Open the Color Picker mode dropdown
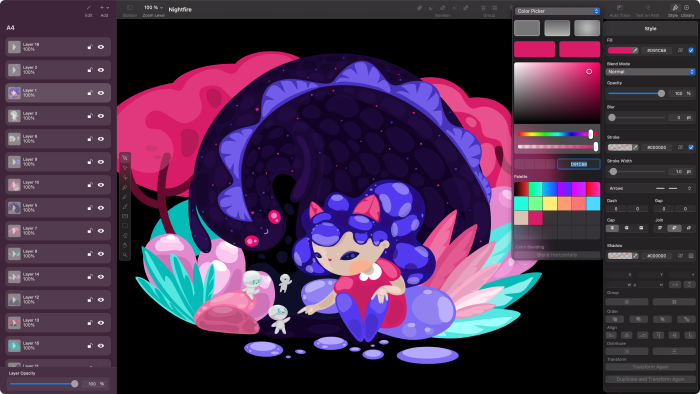This screenshot has height=394, width=700. [557, 11]
